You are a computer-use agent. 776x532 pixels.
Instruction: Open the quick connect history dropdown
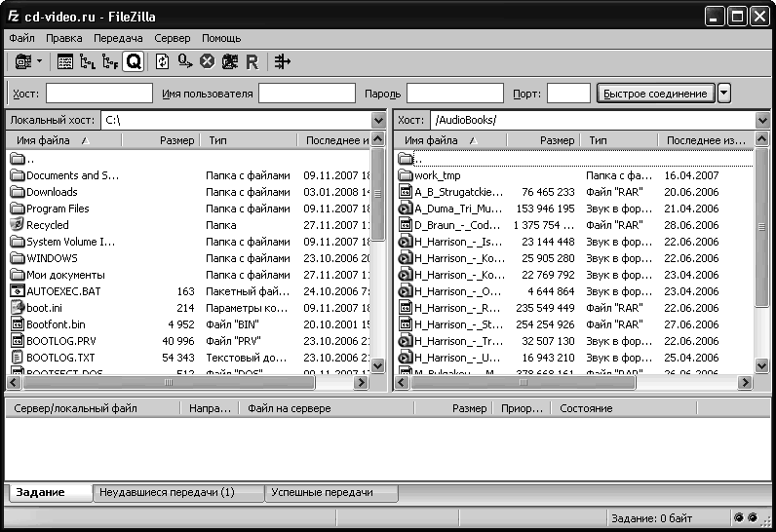[x=724, y=94]
